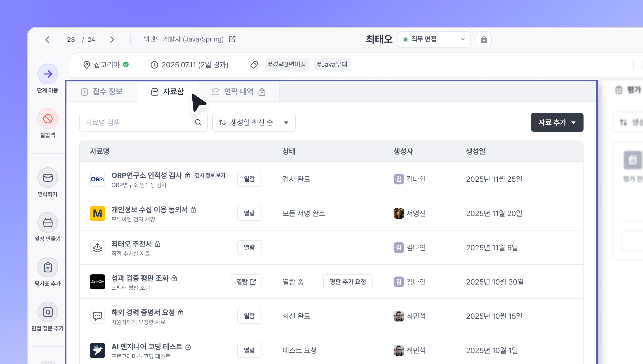Open the 생성일 최신 순 sort dropdown
Viewport: 643px width, 364px height.
(x=254, y=122)
